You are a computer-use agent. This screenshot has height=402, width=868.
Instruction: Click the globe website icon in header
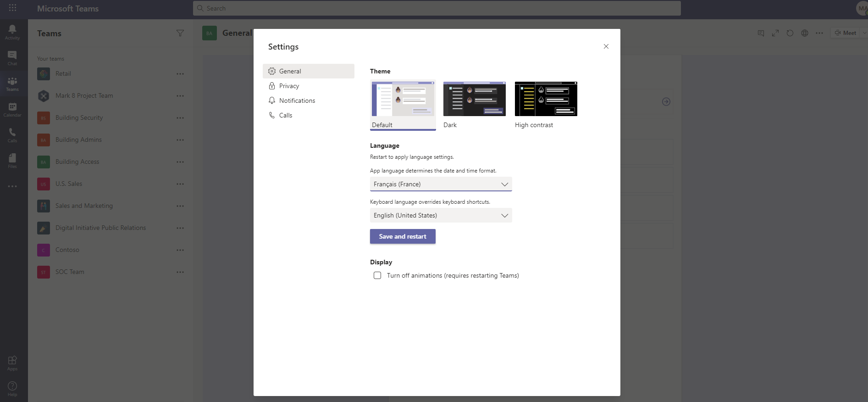click(x=805, y=33)
